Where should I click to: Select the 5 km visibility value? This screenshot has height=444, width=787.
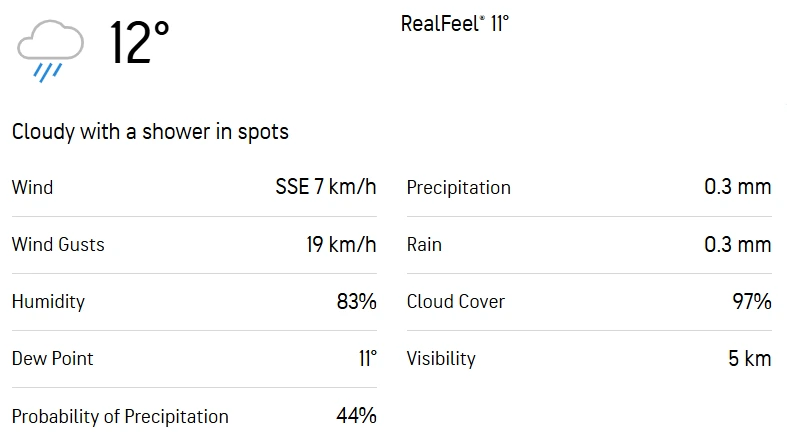(x=750, y=359)
